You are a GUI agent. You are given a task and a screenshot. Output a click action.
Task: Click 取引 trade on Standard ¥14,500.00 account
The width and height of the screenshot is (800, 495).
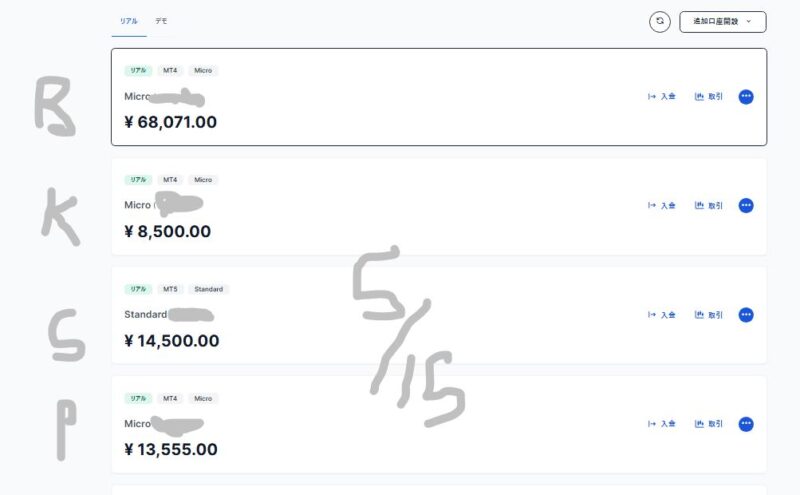pos(709,315)
